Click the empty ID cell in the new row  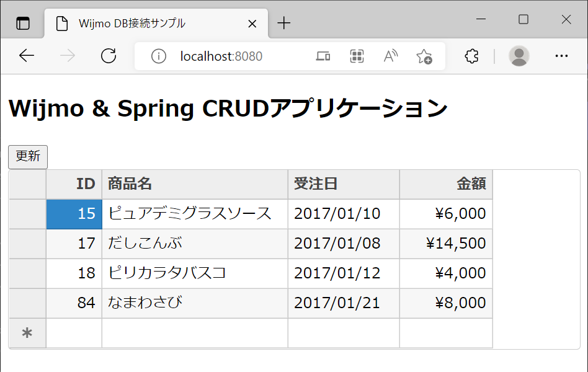[x=74, y=333]
